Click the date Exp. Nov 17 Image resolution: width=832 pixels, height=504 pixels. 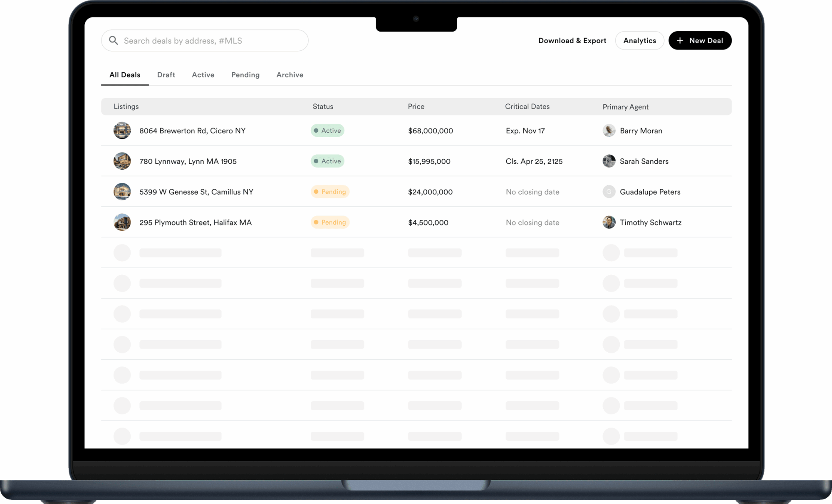(x=525, y=131)
